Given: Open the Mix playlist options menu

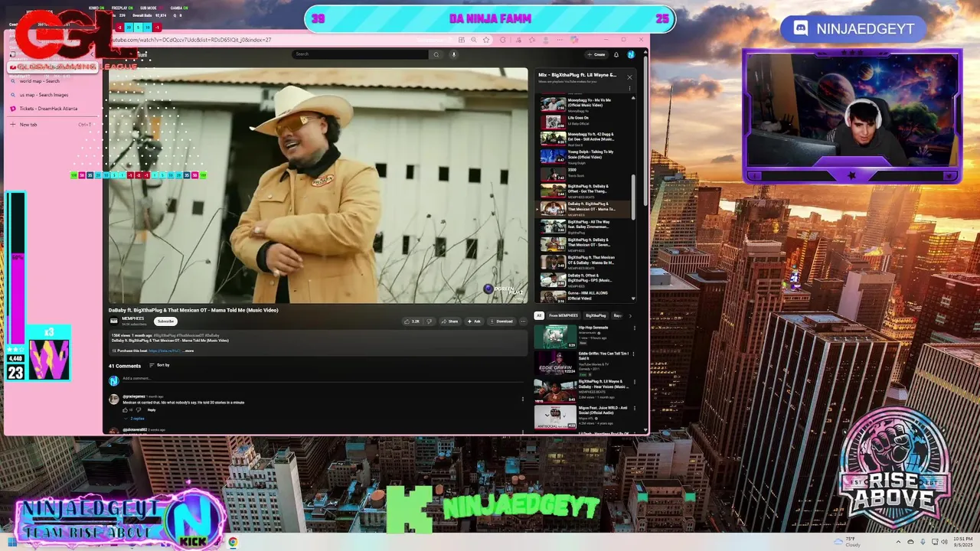Looking at the screenshot, I should tap(631, 88).
